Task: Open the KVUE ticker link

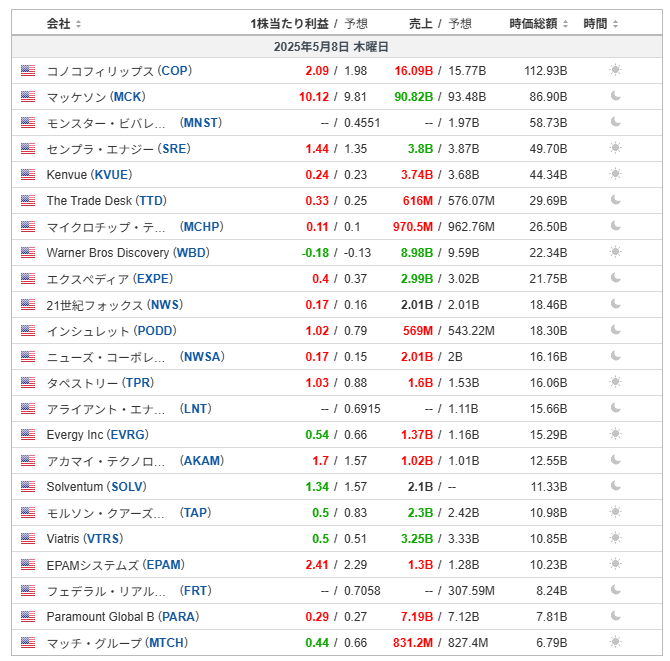Action: (111, 175)
